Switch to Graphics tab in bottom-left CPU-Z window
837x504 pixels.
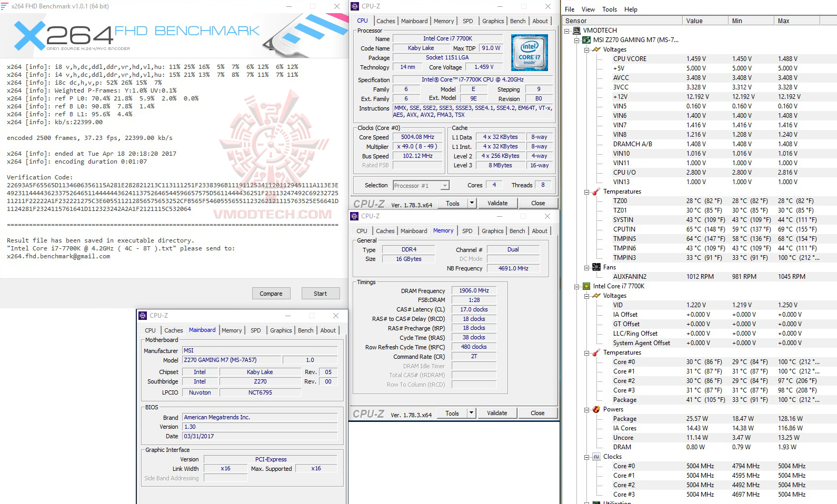(281, 330)
